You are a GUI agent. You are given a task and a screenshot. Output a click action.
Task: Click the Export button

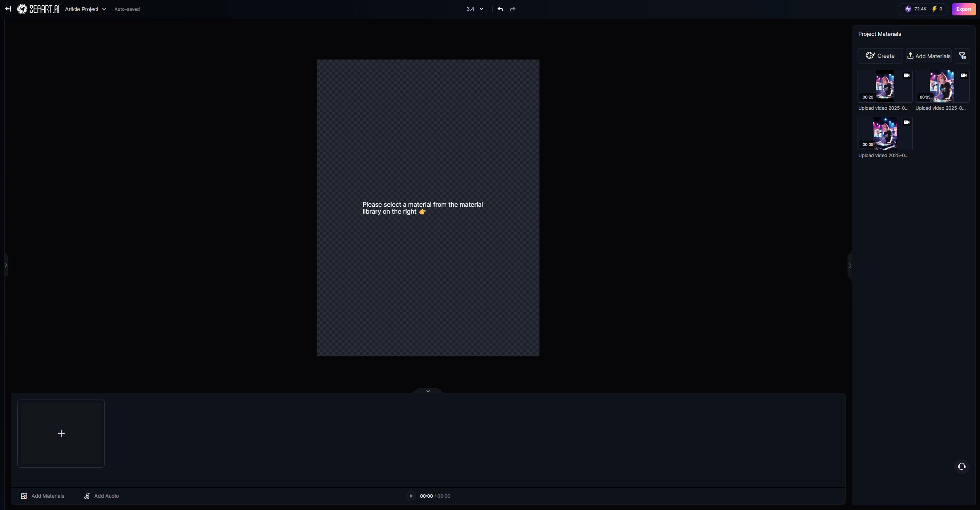(963, 9)
